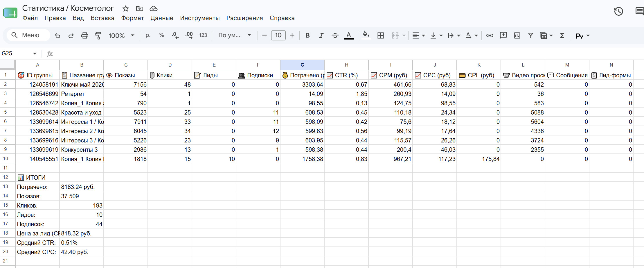Select the cell with value 3303,64

[x=302, y=85]
